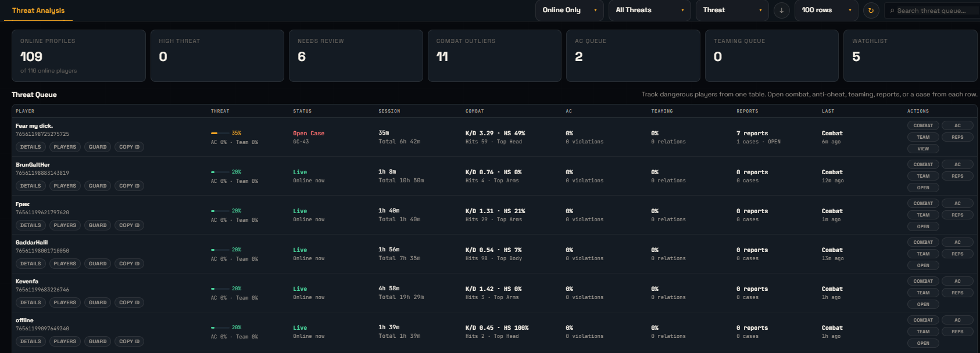
Task: Click the search magnifier icon
Action: tap(892, 10)
